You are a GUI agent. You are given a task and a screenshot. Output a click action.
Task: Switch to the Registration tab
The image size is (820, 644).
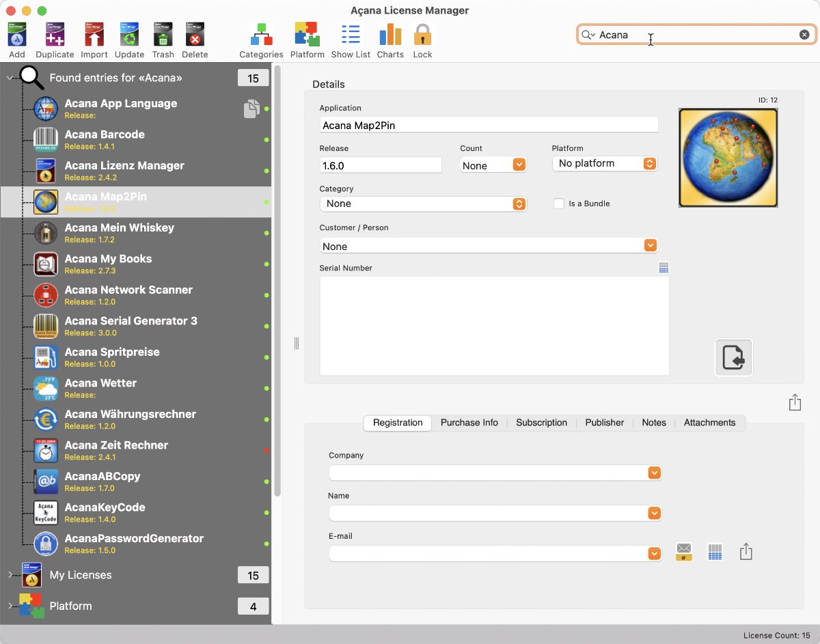click(x=398, y=423)
